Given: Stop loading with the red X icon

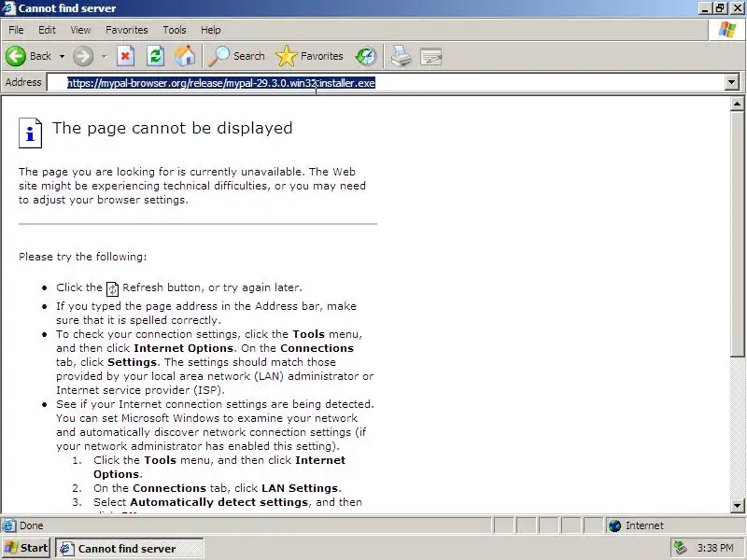Looking at the screenshot, I should [x=125, y=56].
